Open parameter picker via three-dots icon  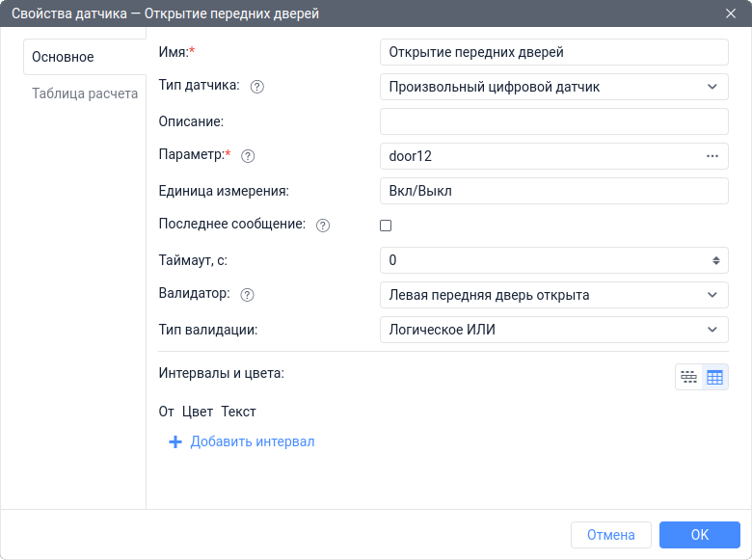point(712,156)
